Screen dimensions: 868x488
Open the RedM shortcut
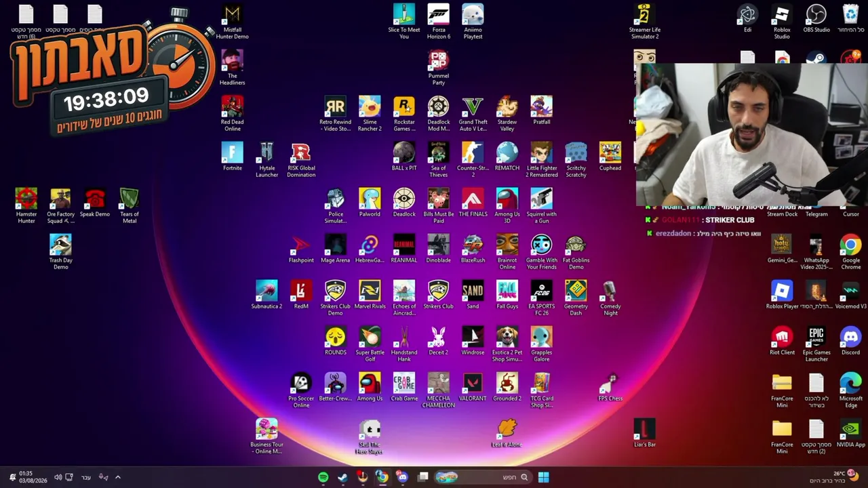[x=301, y=296]
